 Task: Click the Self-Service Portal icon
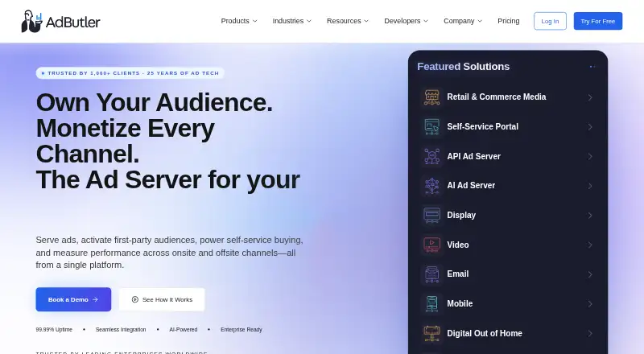pos(431,127)
